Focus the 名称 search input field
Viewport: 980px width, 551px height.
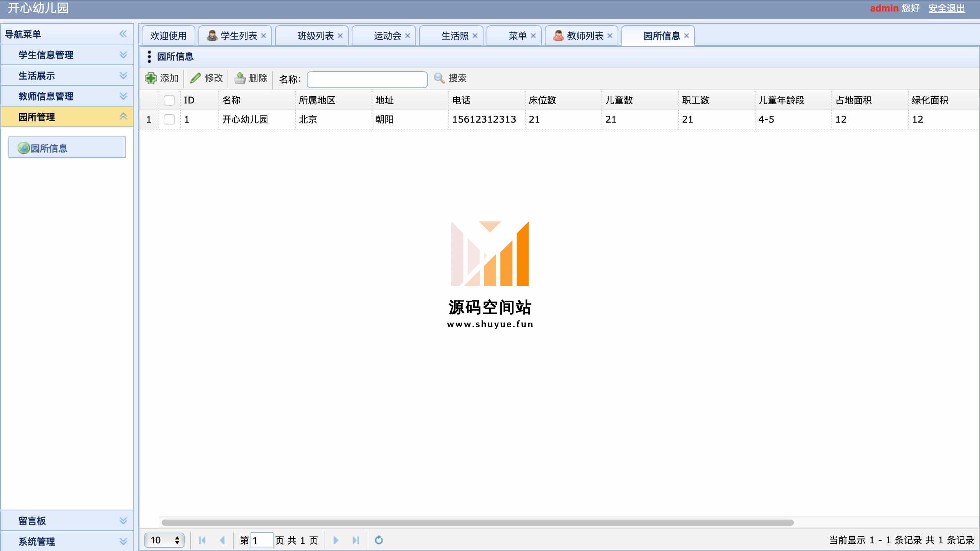tap(367, 79)
